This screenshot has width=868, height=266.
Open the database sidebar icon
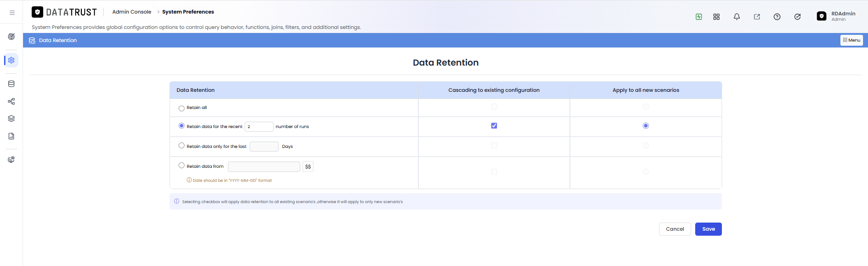(x=11, y=84)
